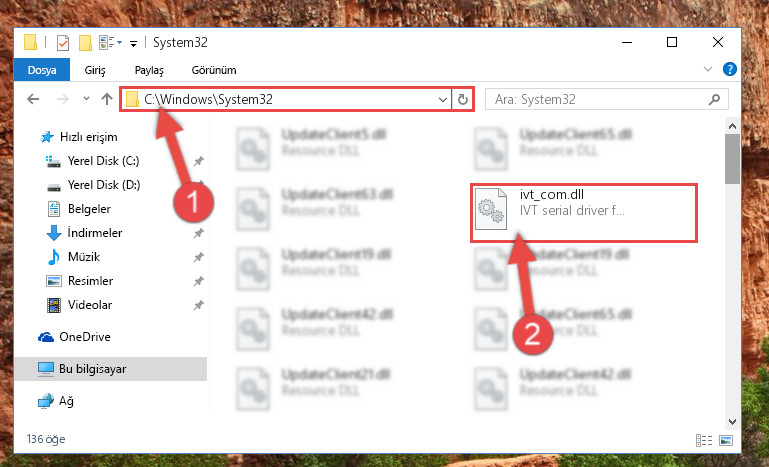Screen dimensions: 769x467
Task: Open the Customize Quick Access Toolbar dropdown
Action: coord(133,44)
